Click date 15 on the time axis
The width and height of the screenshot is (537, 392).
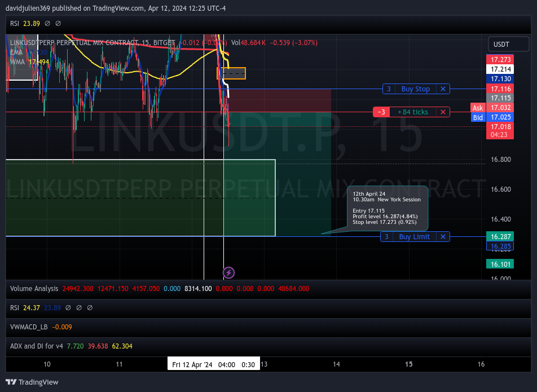[409, 364]
